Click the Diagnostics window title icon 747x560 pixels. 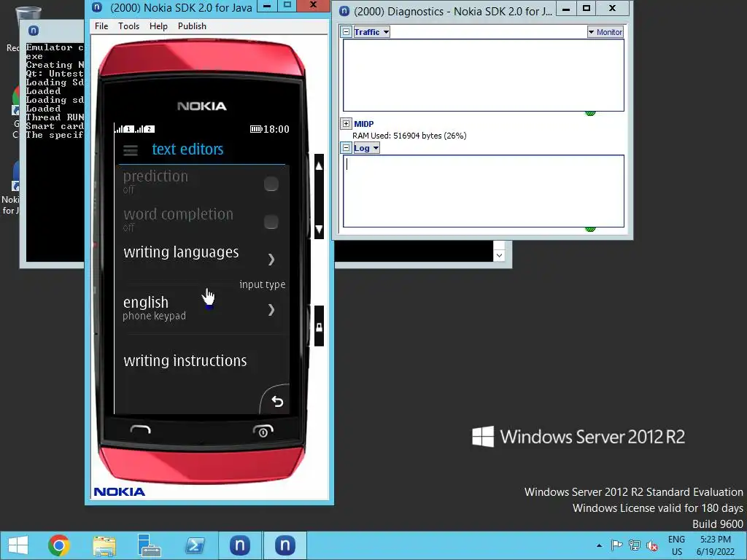[344, 11]
